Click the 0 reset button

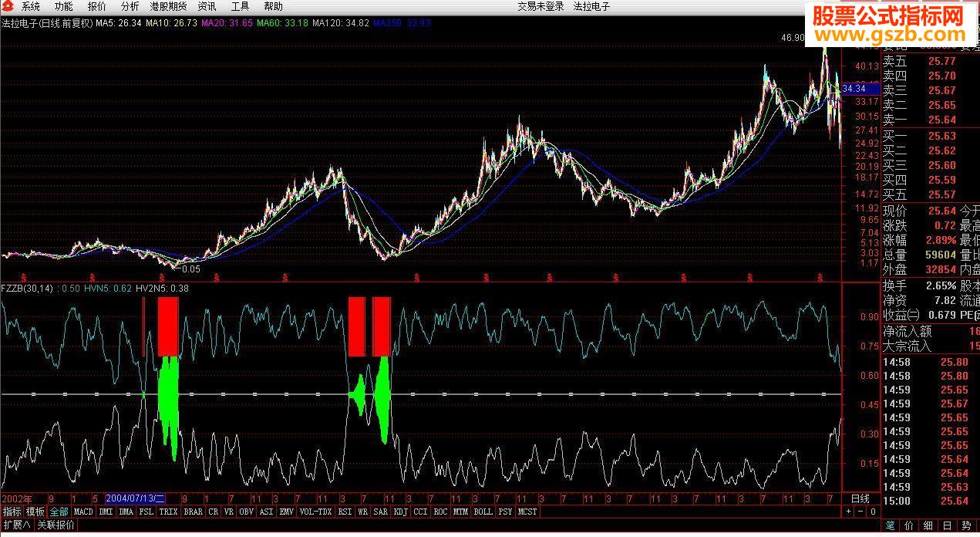[x=872, y=512]
